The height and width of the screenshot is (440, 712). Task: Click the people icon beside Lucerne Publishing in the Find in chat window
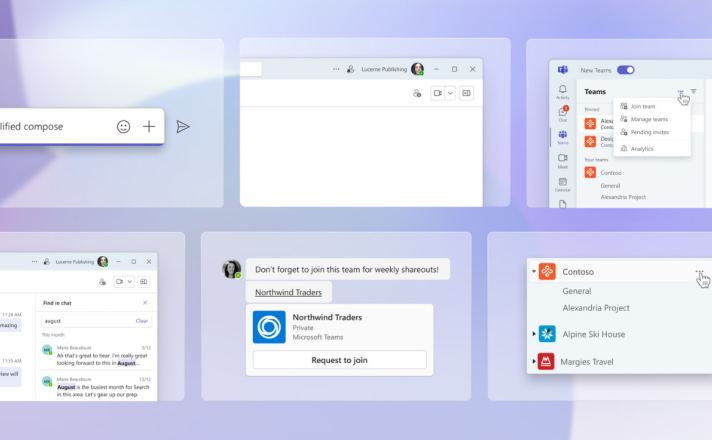pos(46,262)
